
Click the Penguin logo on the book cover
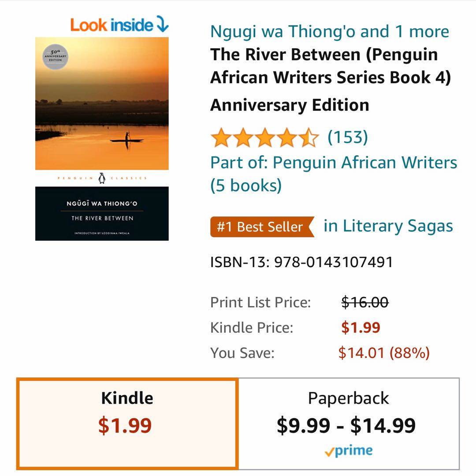coord(102,178)
